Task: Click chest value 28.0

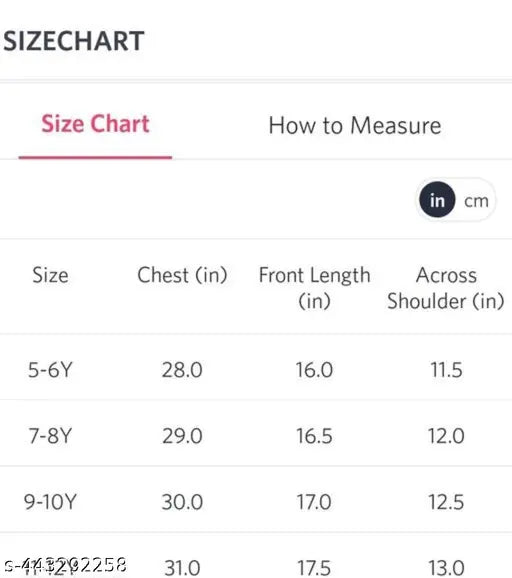Action: pyautogui.click(x=182, y=370)
